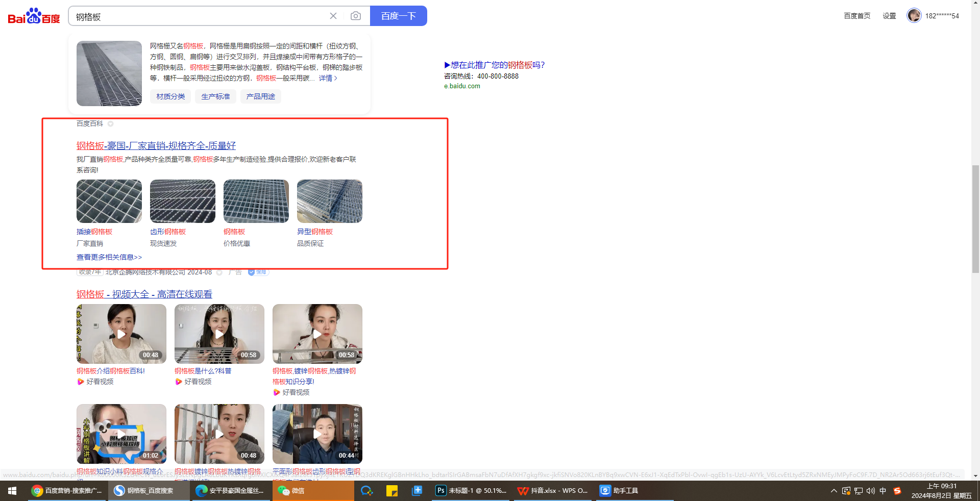Play the second-row 00:48 video thumbnail
The image size is (980, 501).
coord(219,434)
